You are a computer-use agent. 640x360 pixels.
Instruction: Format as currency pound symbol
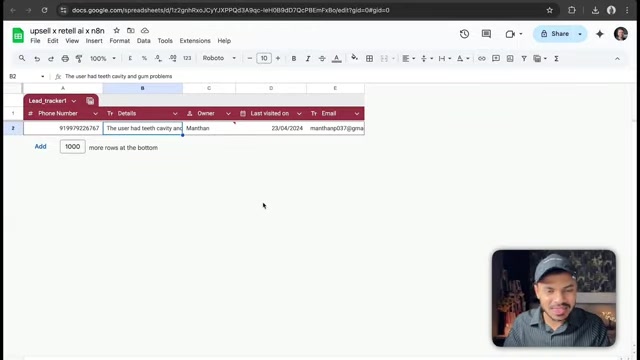point(130,58)
